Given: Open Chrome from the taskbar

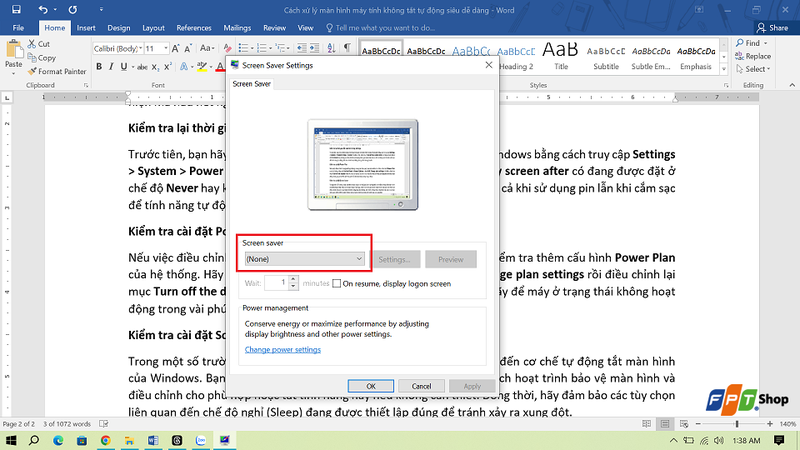Looking at the screenshot, I should pyautogui.click(x=106, y=440).
